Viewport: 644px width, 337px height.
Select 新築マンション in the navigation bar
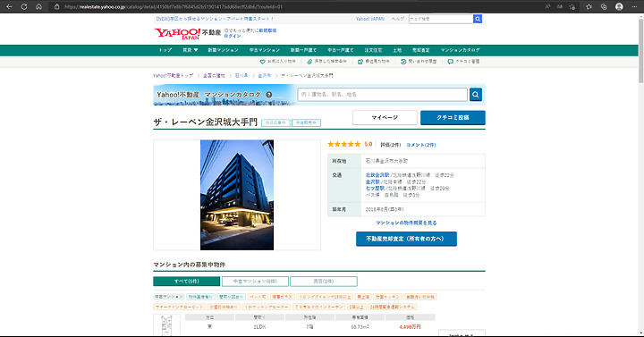(223, 50)
